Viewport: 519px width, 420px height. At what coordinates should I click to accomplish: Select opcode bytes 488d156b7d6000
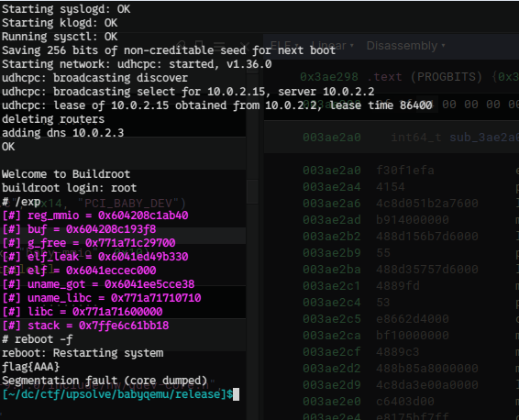point(427,237)
